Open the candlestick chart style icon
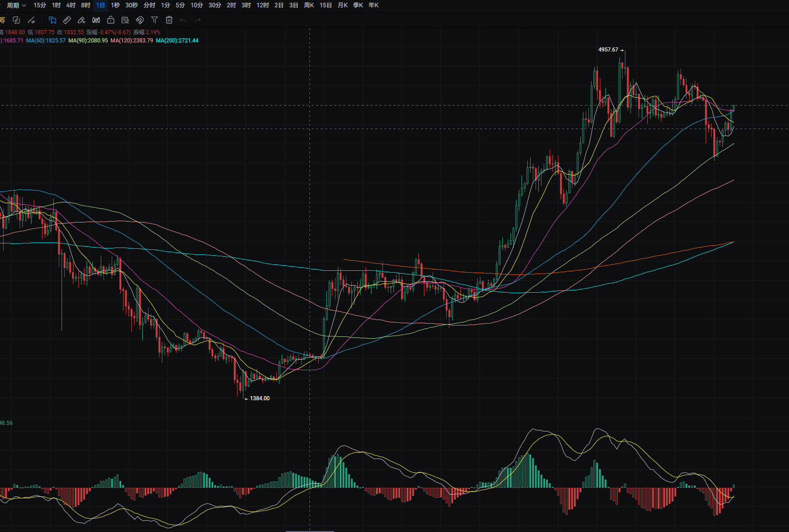Screen dimensions: 789x532 coord(96,20)
